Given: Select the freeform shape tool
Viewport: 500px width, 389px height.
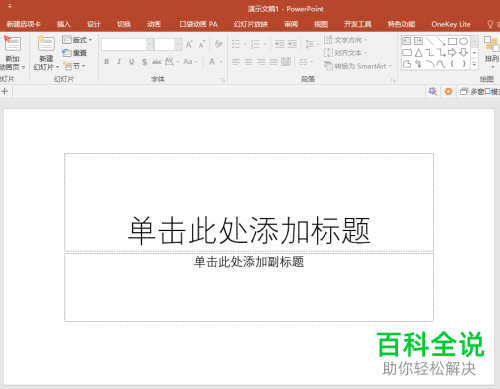Looking at the screenshot, I should pyautogui.click(x=407, y=64).
